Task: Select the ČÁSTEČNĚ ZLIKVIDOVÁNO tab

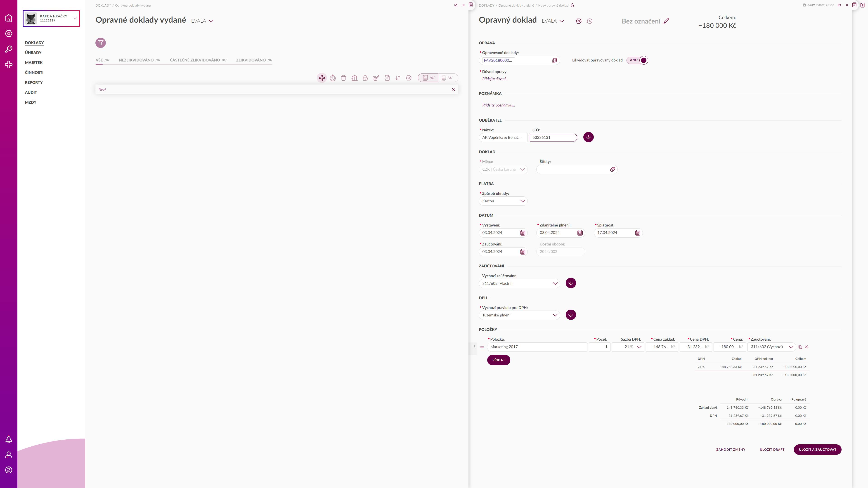Action: [x=198, y=60]
